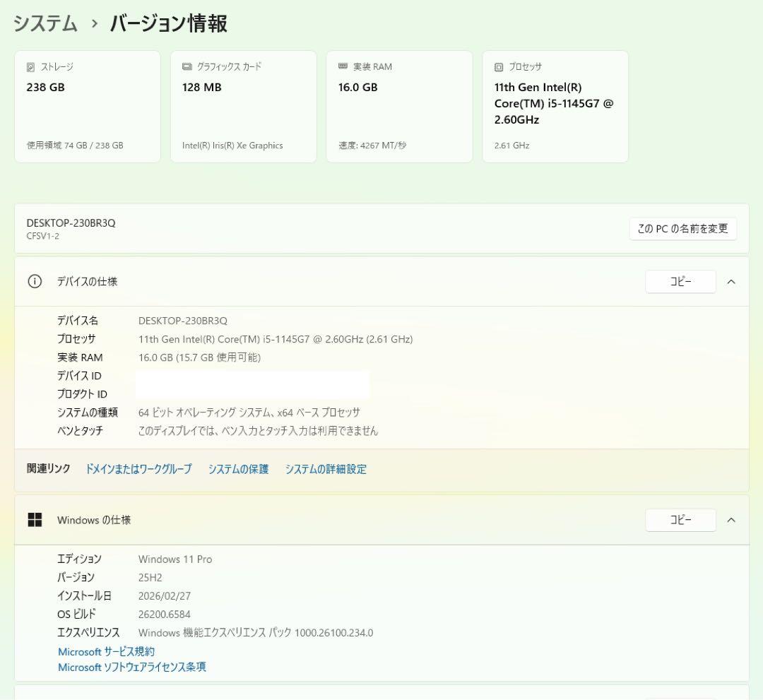
Task: Click the graphics card icon
Action: click(187, 66)
